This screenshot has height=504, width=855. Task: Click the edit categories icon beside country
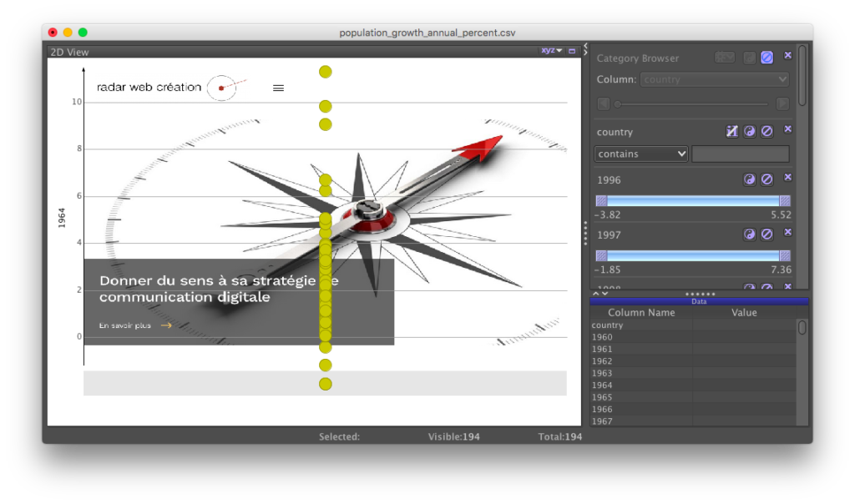tap(731, 131)
